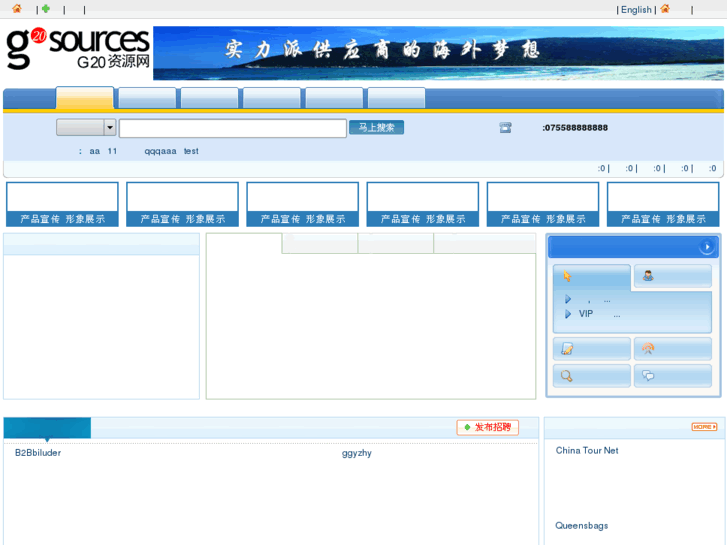This screenshot has height=545, width=727.
Task: Open the G20 sources logo
Action: [x=78, y=49]
